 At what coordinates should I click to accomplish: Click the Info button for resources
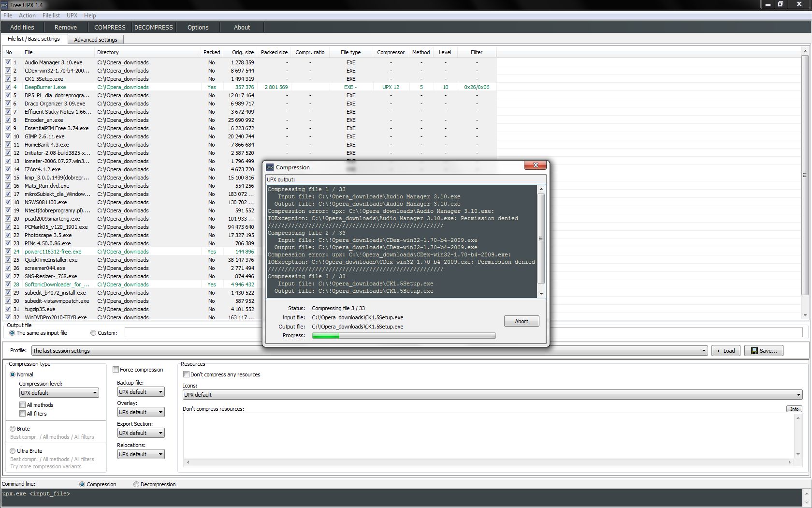point(794,409)
